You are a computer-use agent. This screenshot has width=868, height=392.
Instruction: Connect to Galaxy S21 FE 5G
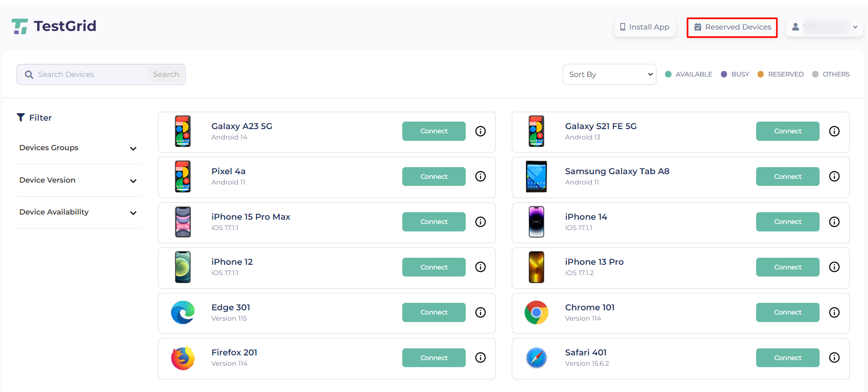click(x=788, y=131)
